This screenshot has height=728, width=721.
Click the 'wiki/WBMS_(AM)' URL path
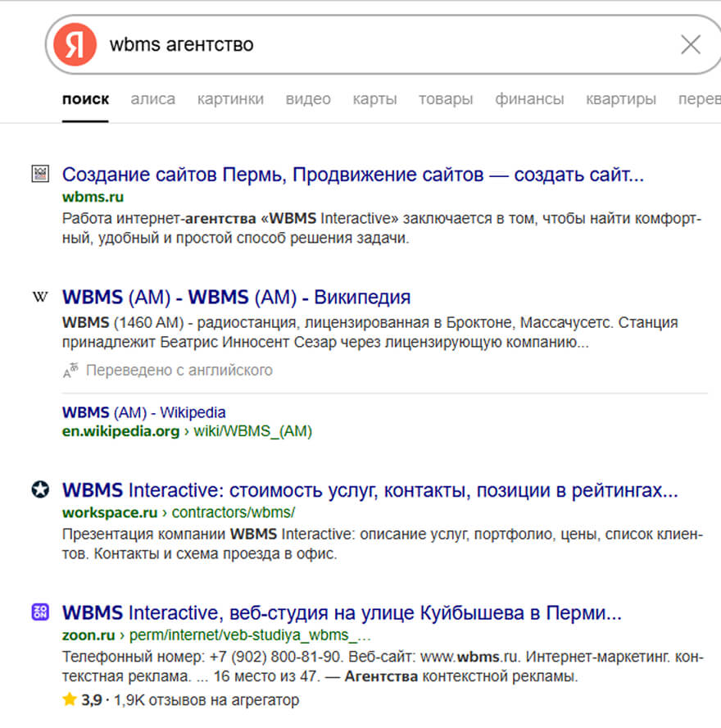(x=253, y=431)
